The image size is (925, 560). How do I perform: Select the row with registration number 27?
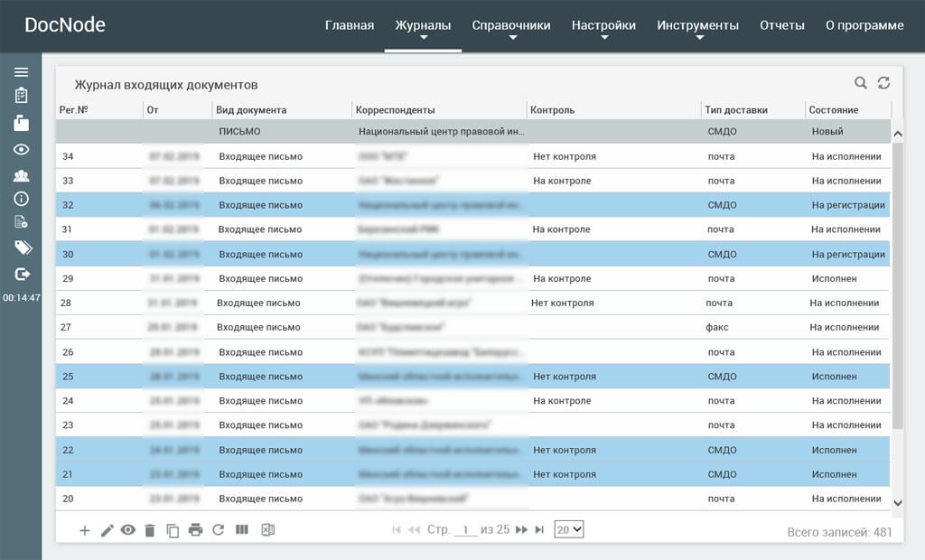473,327
